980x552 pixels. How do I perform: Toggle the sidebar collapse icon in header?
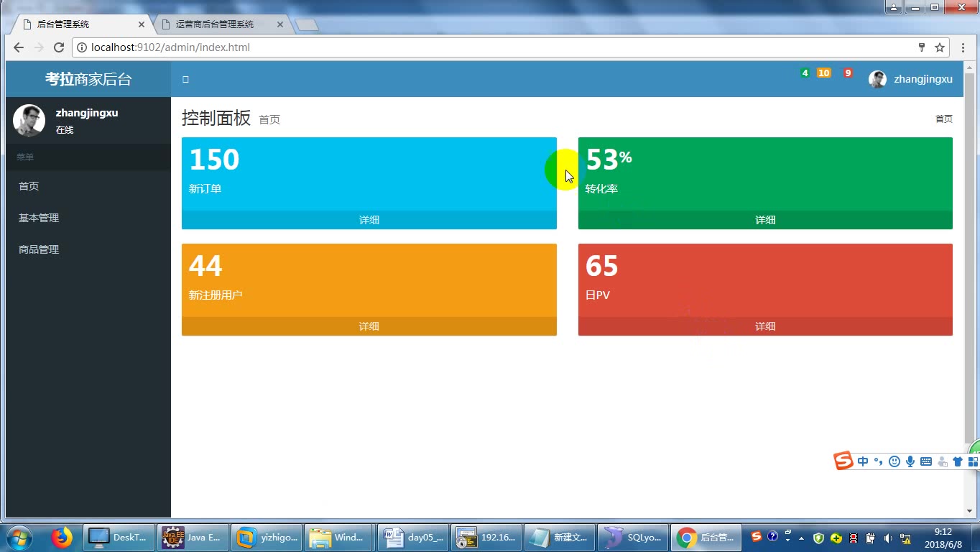185,79
